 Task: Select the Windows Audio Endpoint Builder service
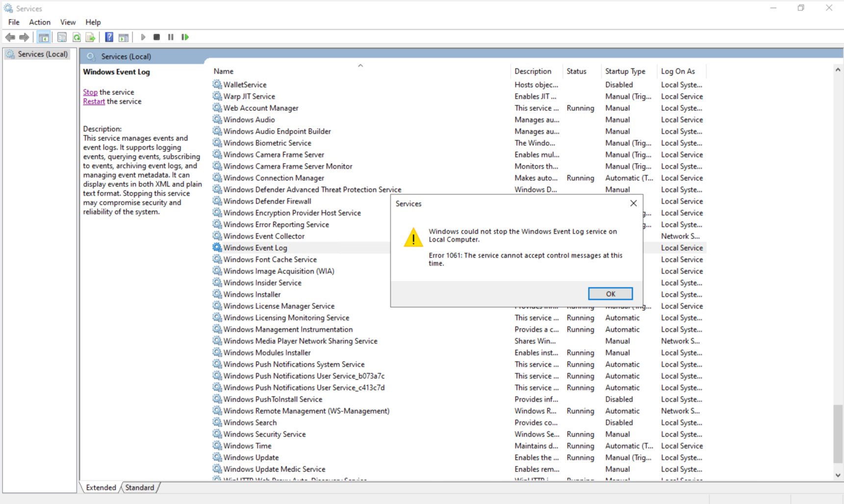coord(459,131)
